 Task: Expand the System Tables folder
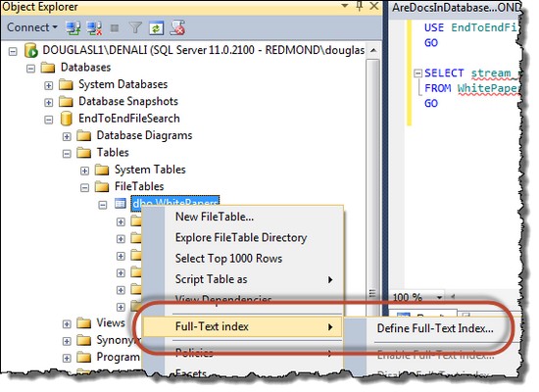tap(84, 171)
